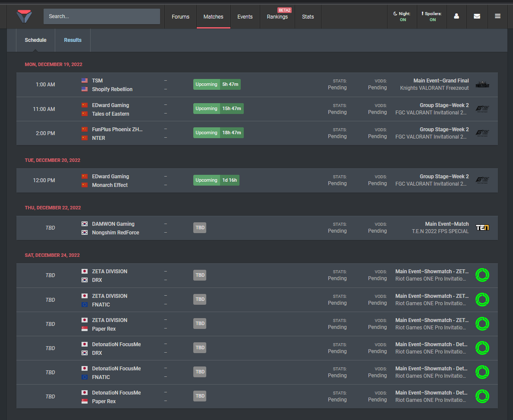This screenshot has height=420, width=513.
Task: Click the China flag beside NTER
Action: (85, 138)
